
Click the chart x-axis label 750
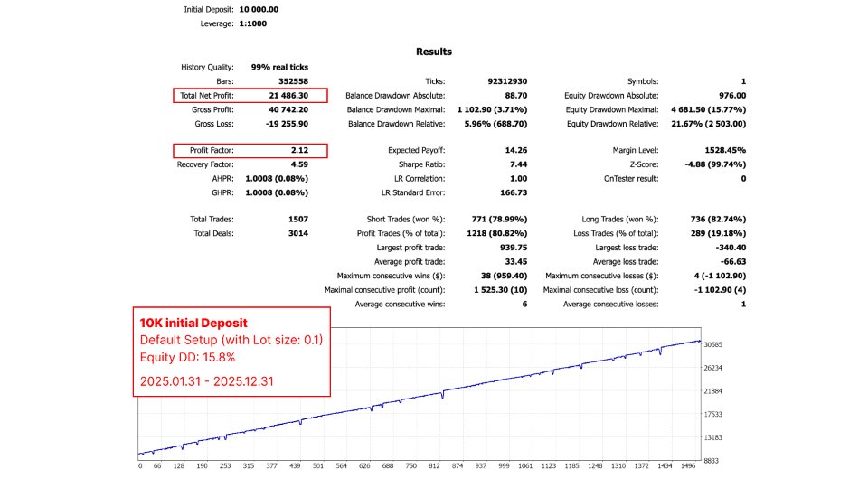click(x=410, y=466)
